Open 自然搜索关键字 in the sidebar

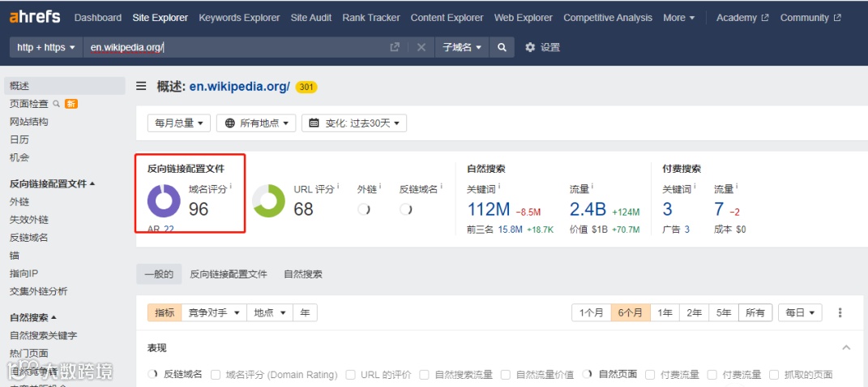(x=43, y=335)
